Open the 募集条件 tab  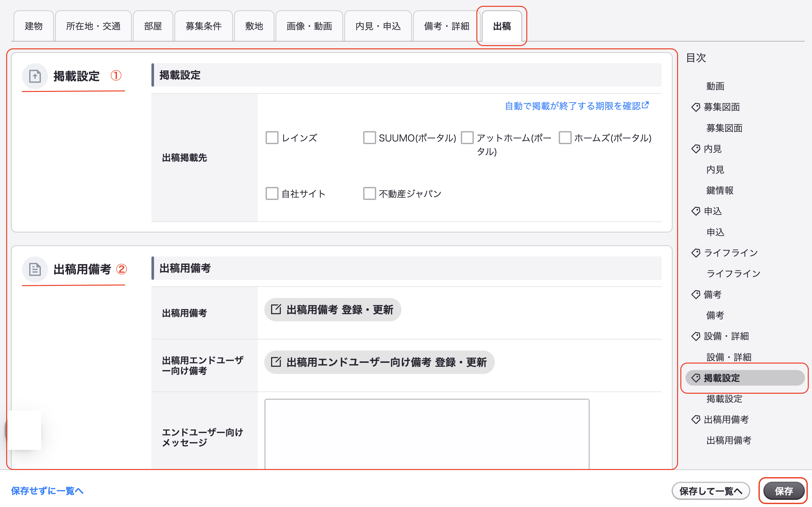(x=203, y=26)
